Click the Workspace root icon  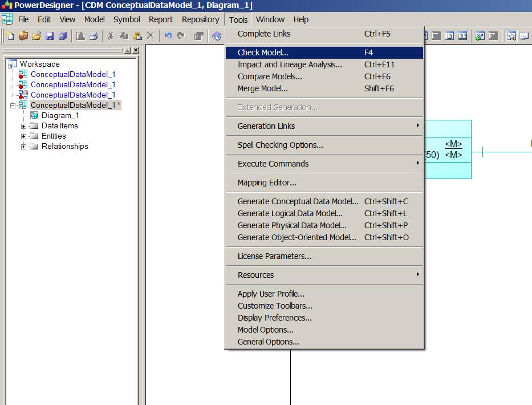tap(13, 64)
